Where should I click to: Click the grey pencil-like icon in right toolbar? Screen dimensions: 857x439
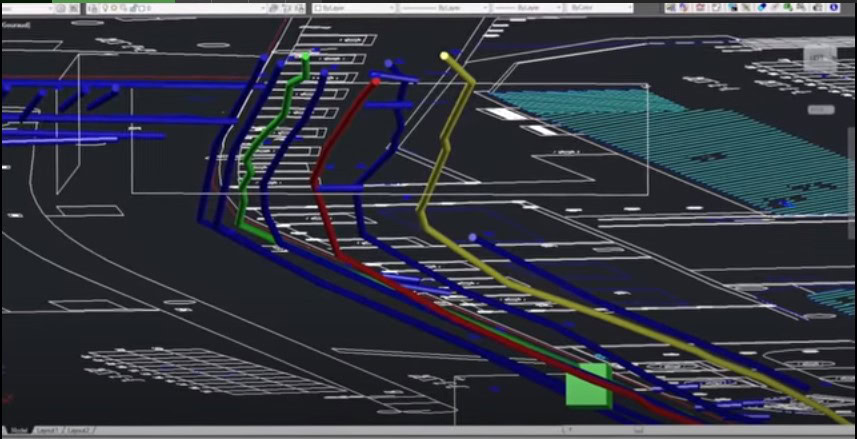tap(746, 8)
